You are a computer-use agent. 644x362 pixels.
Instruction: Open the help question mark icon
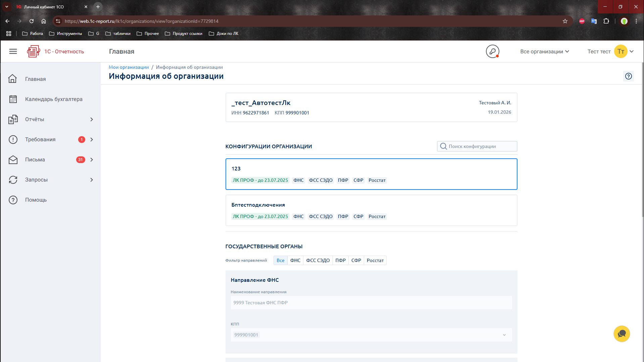(x=628, y=76)
